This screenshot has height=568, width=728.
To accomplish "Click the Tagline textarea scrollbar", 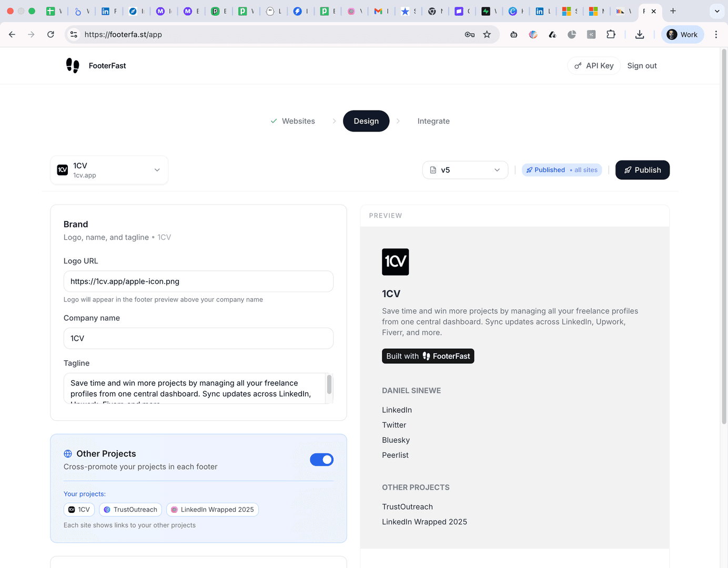I will click(329, 384).
